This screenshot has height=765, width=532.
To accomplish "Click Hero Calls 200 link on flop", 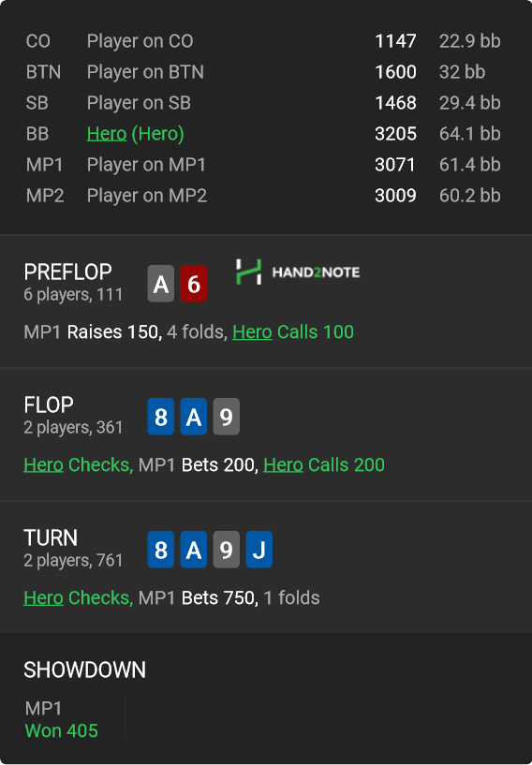I will [x=324, y=465].
